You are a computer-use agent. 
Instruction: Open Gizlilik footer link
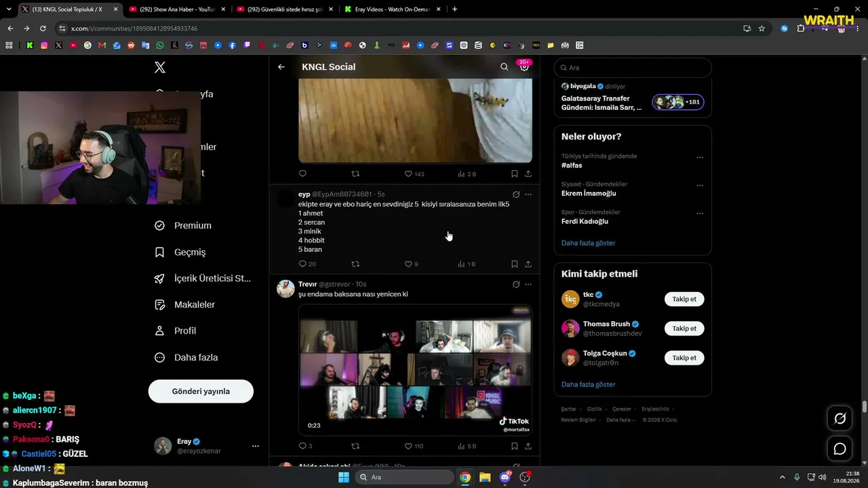594,409
